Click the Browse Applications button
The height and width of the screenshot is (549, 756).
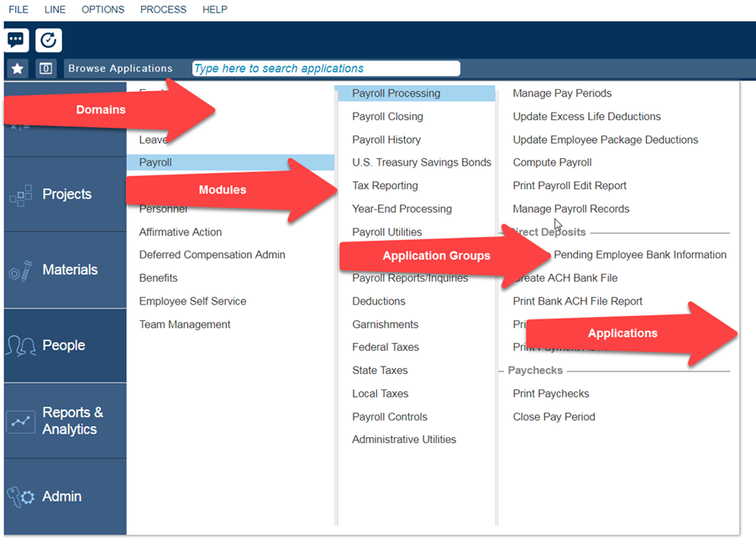pos(120,69)
